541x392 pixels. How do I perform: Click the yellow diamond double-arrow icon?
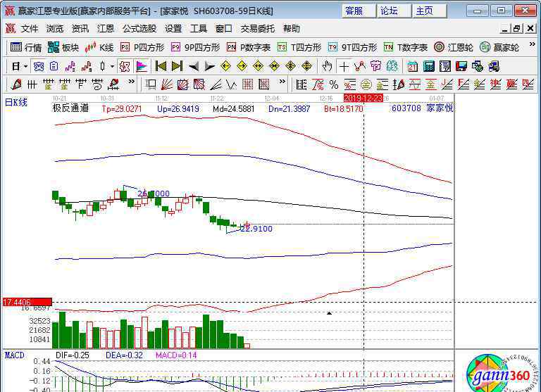point(258,66)
